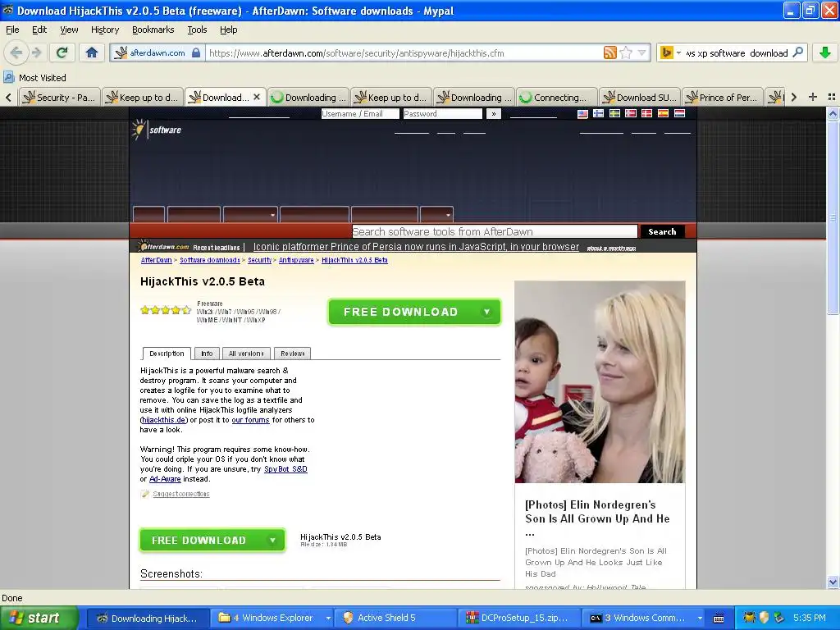Focus the Username / Email field
840x630 pixels.
pyautogui.click(x=360, y=113)
